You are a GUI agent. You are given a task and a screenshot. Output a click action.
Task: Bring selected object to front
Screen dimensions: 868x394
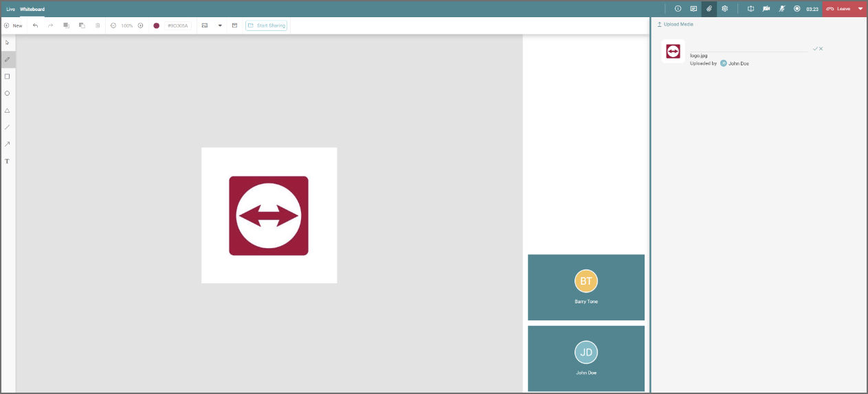coord(67,25)
